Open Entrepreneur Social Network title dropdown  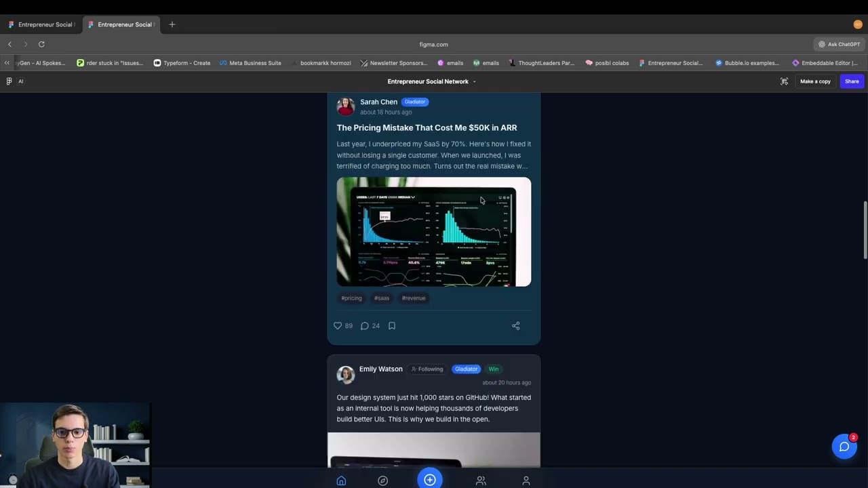click(431, 81)
